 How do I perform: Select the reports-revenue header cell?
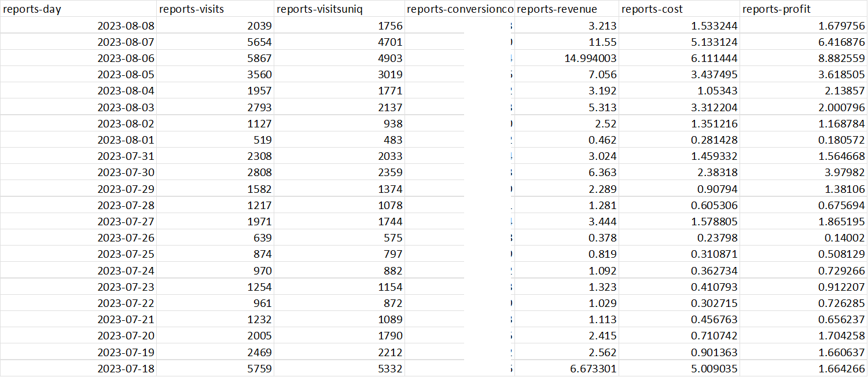point(566,9)
